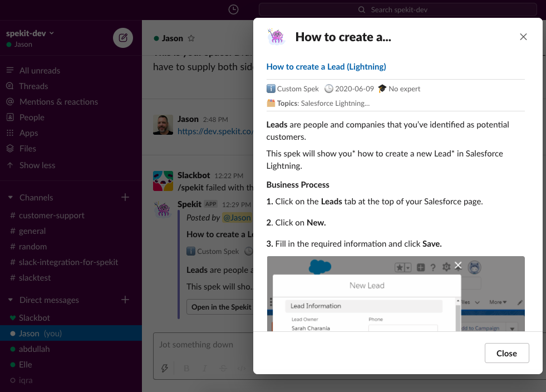The image size is (546, 392).
Task: Click the Spekit sender name in the chat
Action: (189, 204)
